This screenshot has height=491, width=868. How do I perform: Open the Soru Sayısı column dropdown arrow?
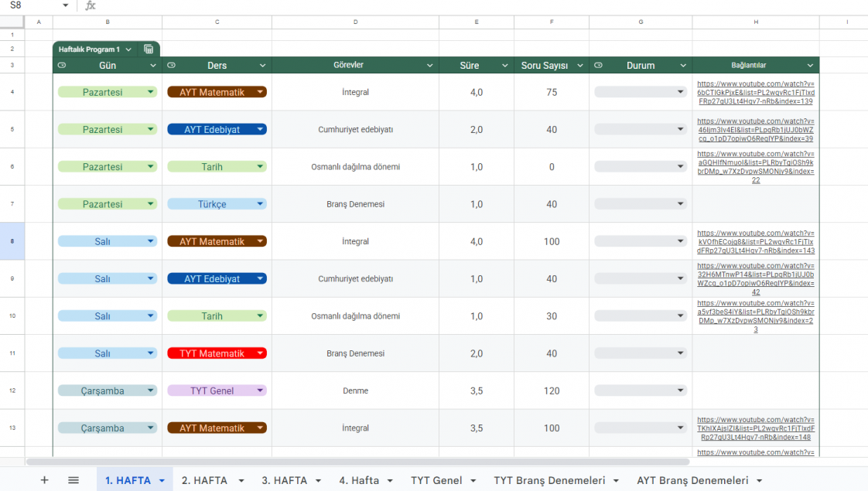click(579, 66)
